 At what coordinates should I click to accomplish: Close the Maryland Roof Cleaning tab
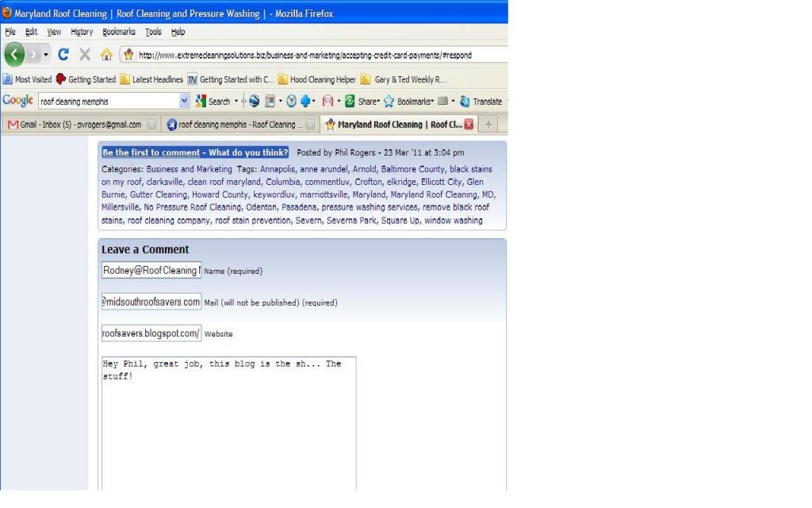pyautogui.click(x=469, y=125)
